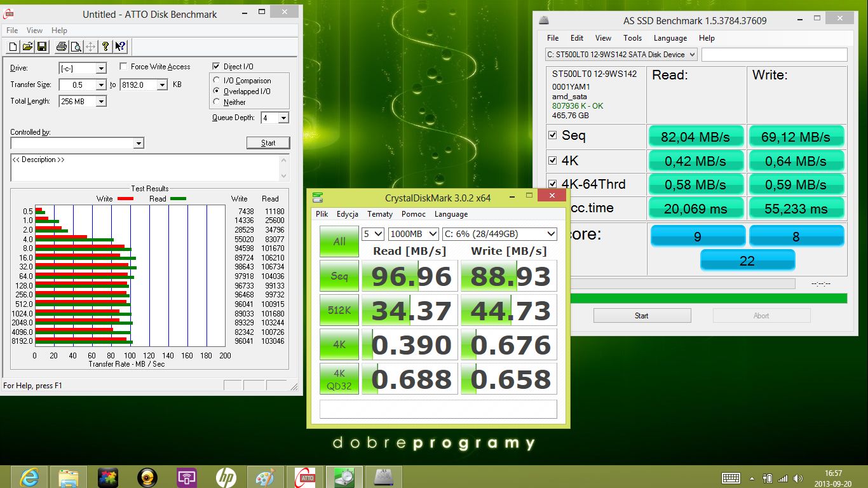
Task: Open the Tematy menu in CrystalDiskMark
Action: [380, 214]
